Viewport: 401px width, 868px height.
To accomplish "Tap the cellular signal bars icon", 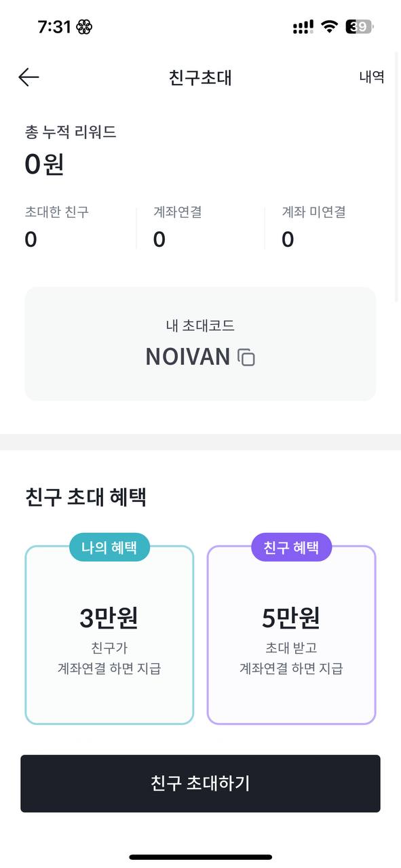I will [303, 27].
